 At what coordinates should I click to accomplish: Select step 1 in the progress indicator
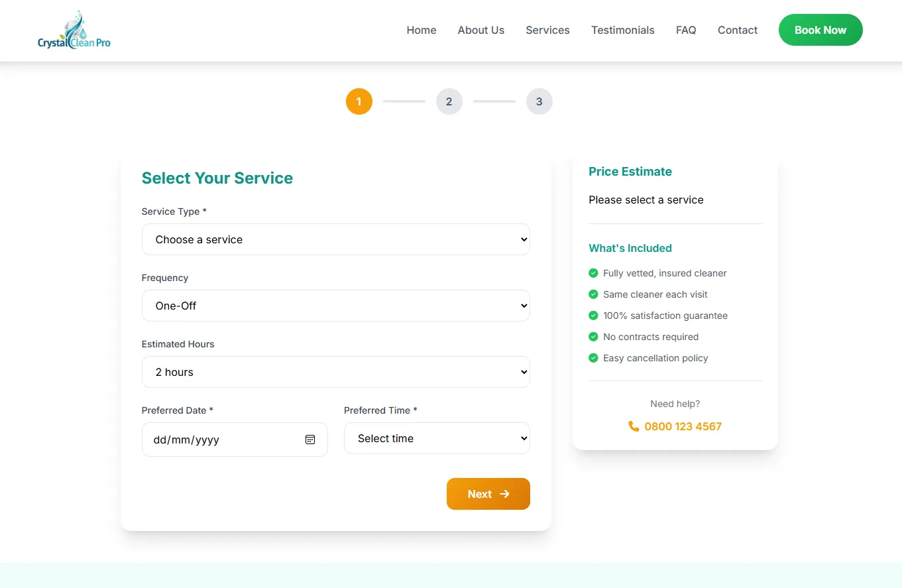359,101
